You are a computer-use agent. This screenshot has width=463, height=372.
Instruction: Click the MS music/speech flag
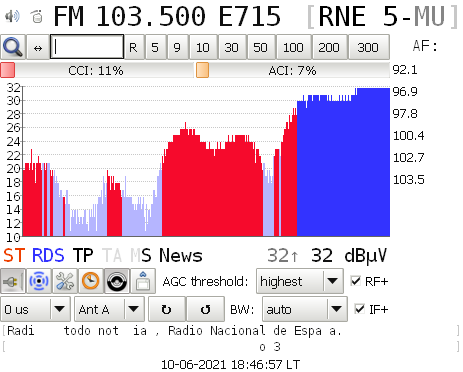pos(141,256)
